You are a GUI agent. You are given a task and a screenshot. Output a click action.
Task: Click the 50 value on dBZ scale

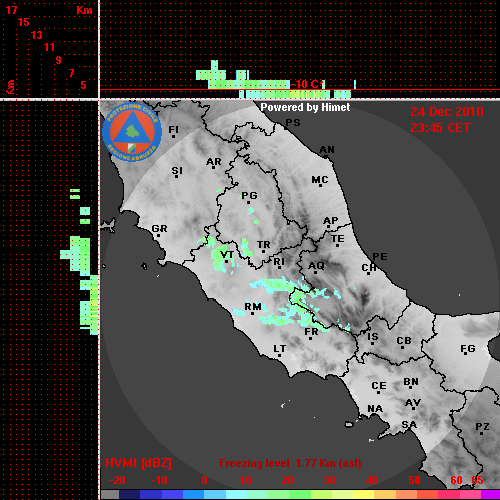click(x=414, y=480)
